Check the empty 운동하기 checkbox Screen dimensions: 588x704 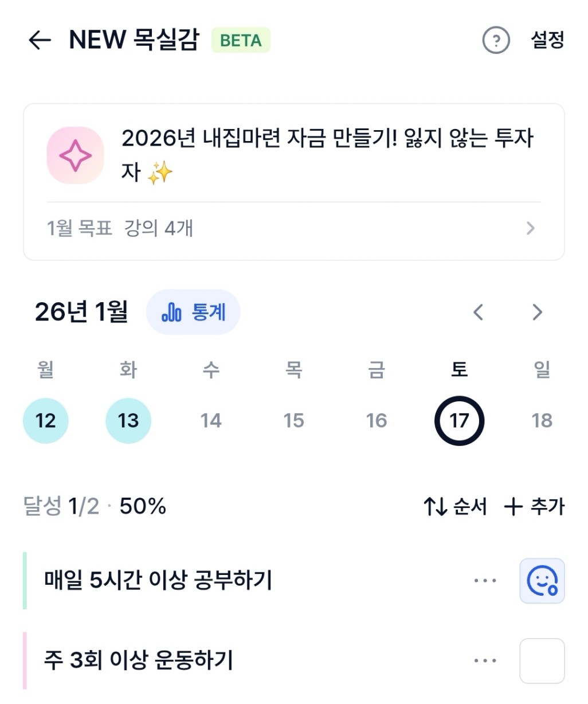point(542,660)
